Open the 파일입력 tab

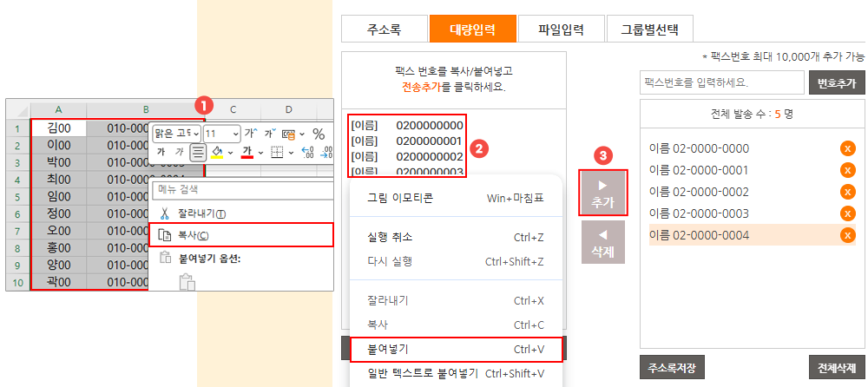(x=560, y=29)
